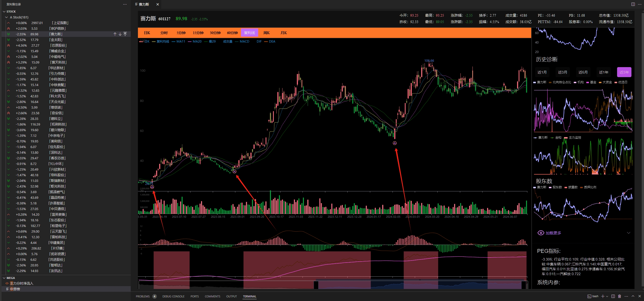Screen dimensions: 644x301
Task: Select 近1年 history diagnosis range
Action: pyautogui.click(x=603, y=72)
